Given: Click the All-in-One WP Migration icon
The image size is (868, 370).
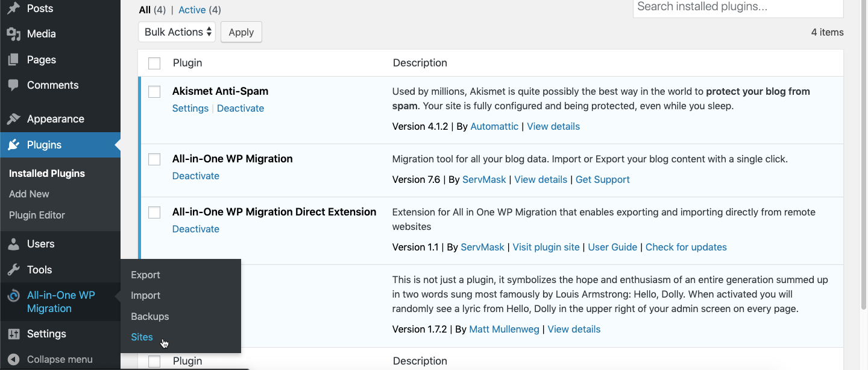Looking at the screenshot, I should coord(13,296).
